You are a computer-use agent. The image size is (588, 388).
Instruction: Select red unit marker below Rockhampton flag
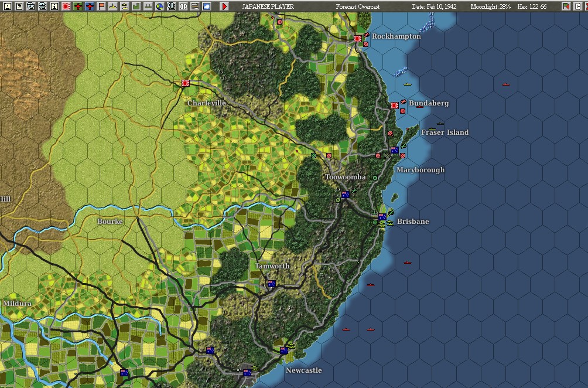[365, 45]
